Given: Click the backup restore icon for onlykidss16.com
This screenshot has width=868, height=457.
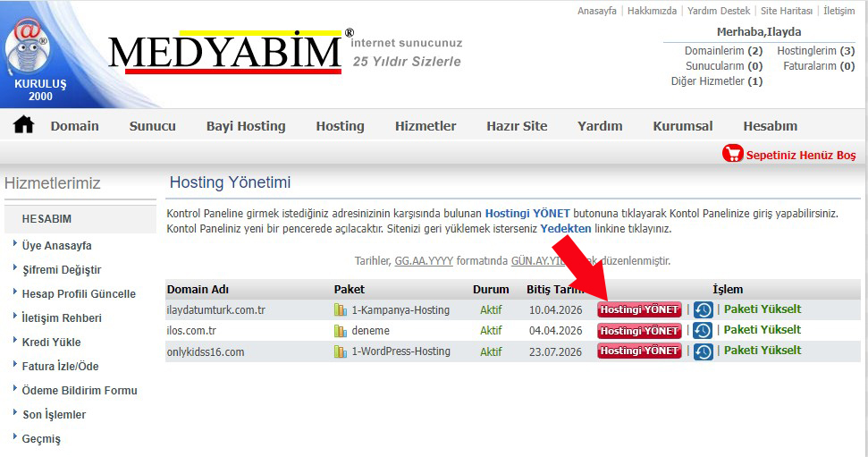Looking at the screenshot, I should tap(703, 351).
